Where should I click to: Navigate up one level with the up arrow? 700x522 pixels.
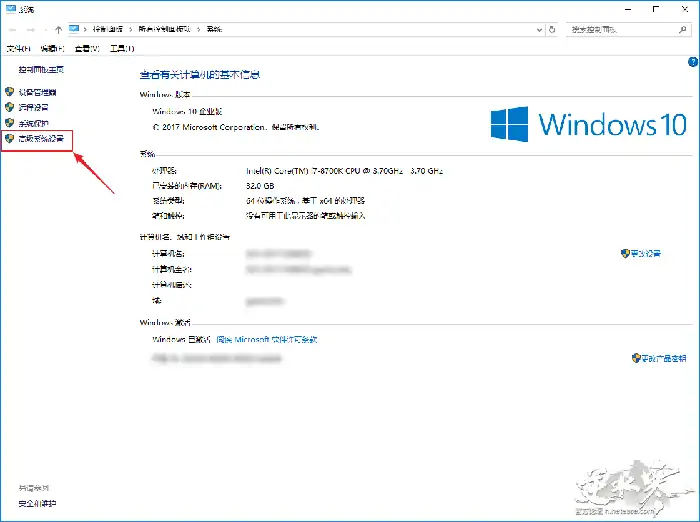58,29
